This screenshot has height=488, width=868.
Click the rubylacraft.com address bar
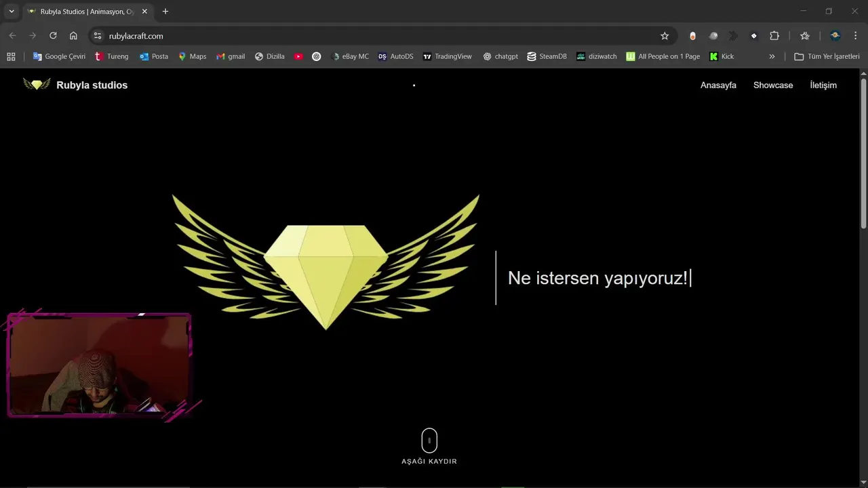click(x=383, y=36)
